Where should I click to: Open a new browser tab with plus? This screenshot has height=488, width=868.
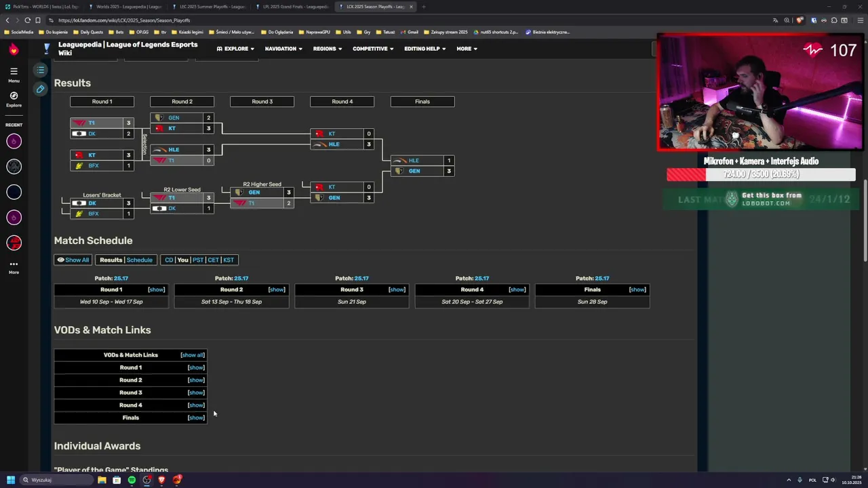coord(423,7)
